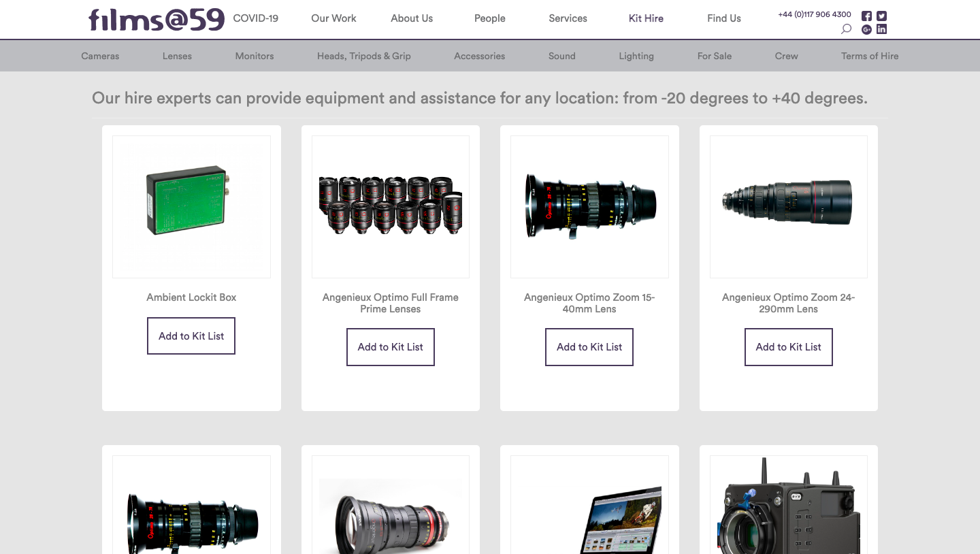Open the COVID-19 menu item
The width and height of the screenshot is (980, 554).
(256, 18)
